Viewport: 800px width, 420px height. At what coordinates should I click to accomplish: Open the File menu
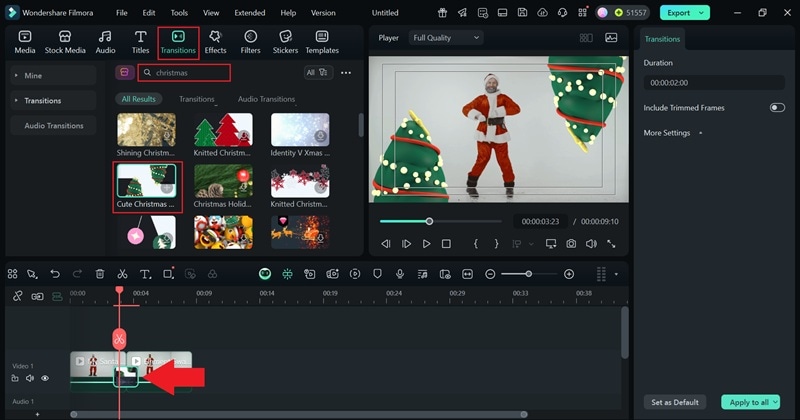click(x=121, y=13)
